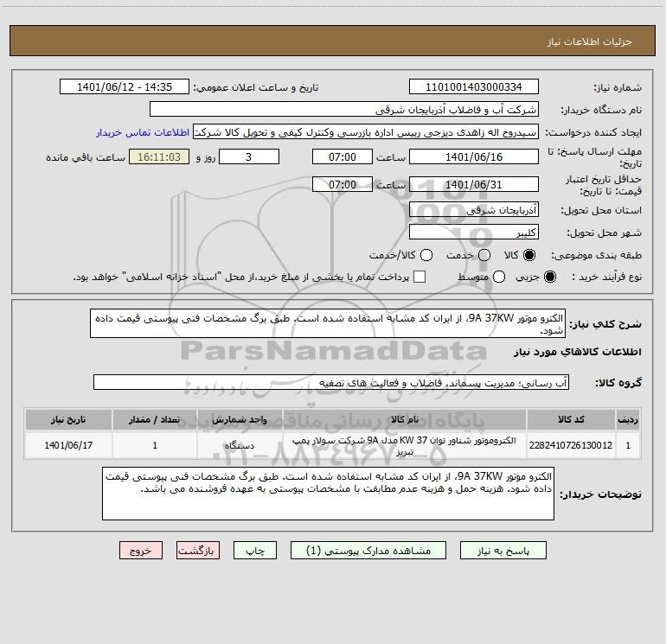Choose the متوسط purchase type radio
Image resolution: width=666 pixels, height=644 pixels.
499,277
